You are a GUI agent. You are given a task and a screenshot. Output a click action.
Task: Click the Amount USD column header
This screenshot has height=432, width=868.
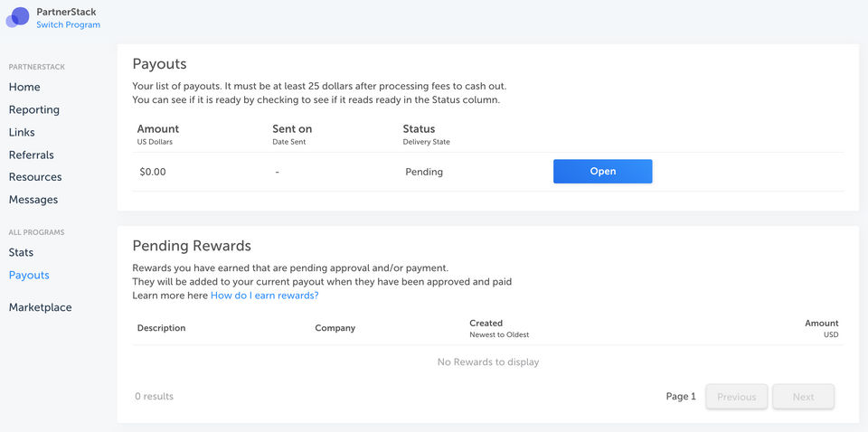click(x=821, y=324)
